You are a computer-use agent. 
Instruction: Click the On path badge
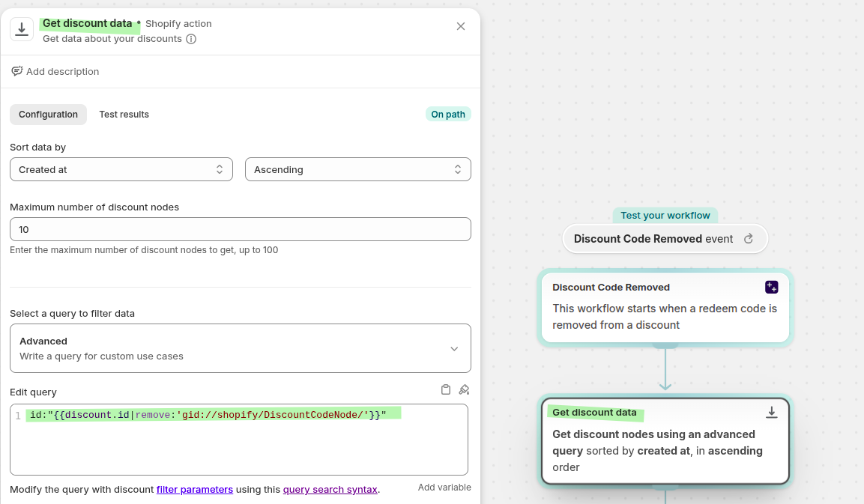click(448, 115)
